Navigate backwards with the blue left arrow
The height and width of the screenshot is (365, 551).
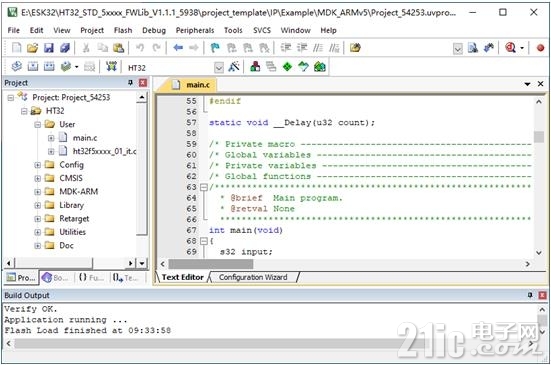(x=178, y=47)
